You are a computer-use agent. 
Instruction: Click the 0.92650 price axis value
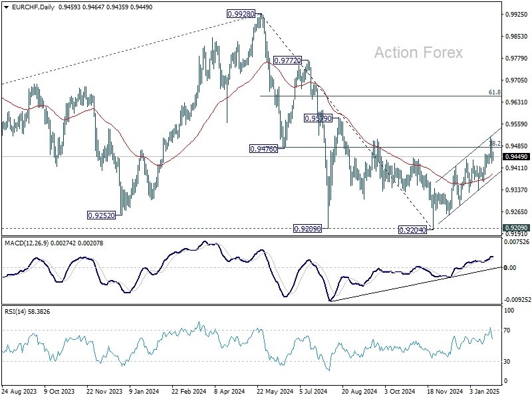tap(517, 211)
